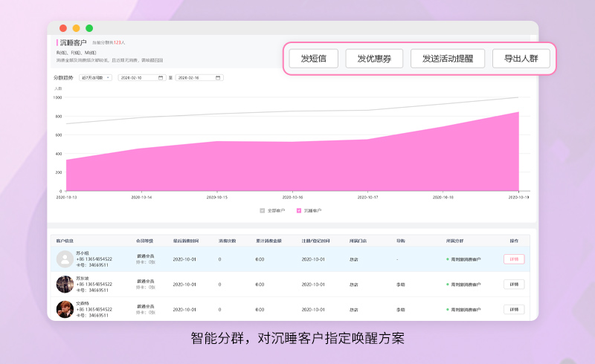Screen dimensions: 595x364
Task: Open 详情 for the 艾迪特 row
Action: coord(514,308)
